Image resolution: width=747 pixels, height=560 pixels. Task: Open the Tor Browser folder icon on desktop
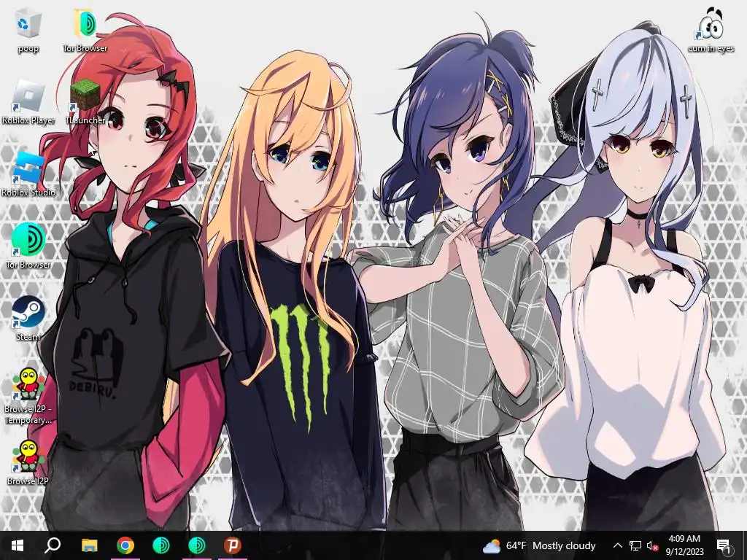pyautogui.click(x=85, y=30)
